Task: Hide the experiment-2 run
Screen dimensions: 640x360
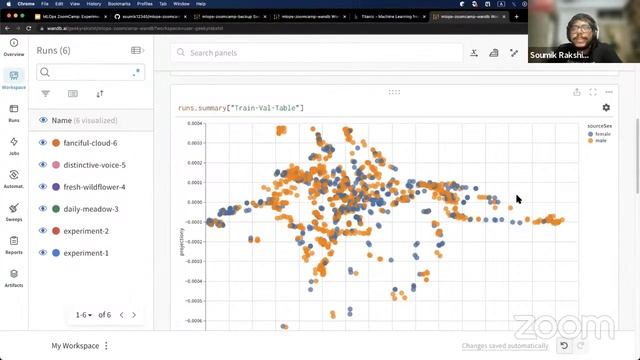Action: (x=43, y=231)
